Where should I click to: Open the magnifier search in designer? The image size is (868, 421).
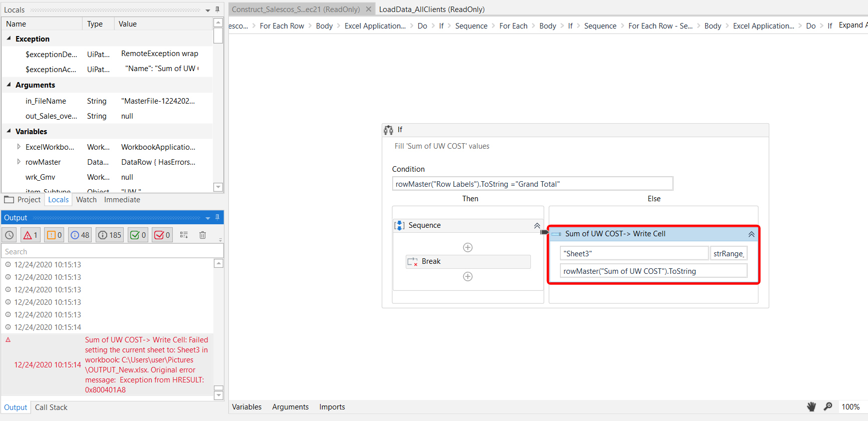(x=828, y=406)
